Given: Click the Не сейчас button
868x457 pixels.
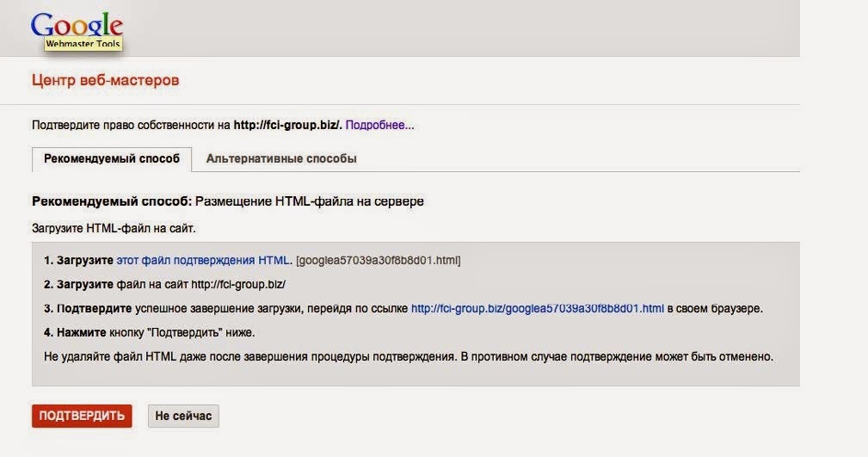Looking at the screenshot, I should pos(183,416).
